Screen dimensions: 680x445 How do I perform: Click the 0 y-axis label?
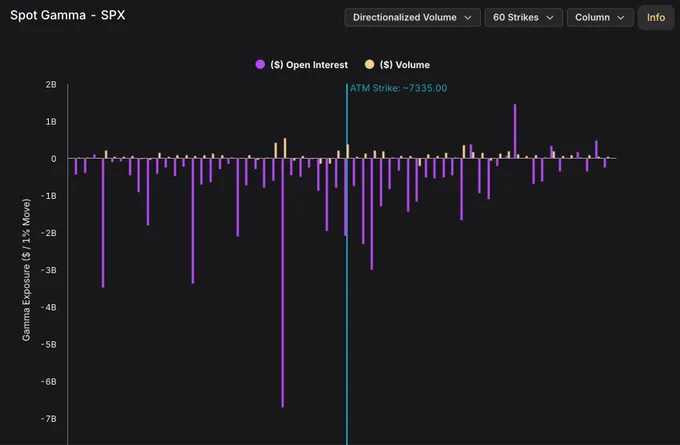pyautogui.click(x=53, y=159)
